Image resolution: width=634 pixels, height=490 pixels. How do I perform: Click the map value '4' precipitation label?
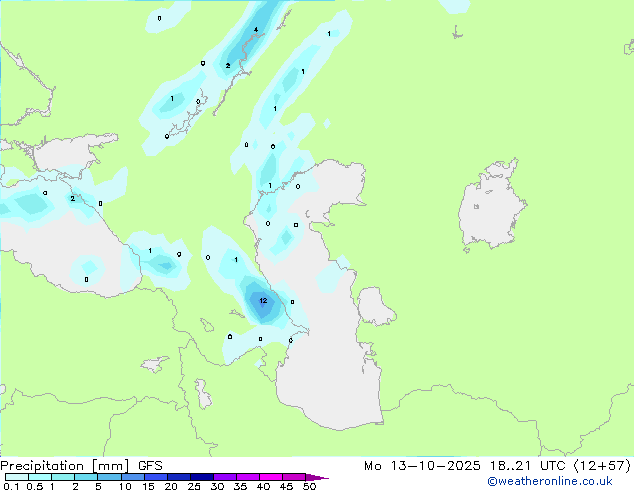(x=256, y=30)
